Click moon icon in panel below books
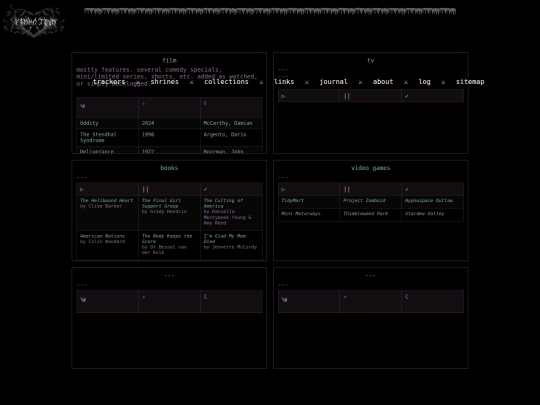540x405 pixels. pos(205,297)
